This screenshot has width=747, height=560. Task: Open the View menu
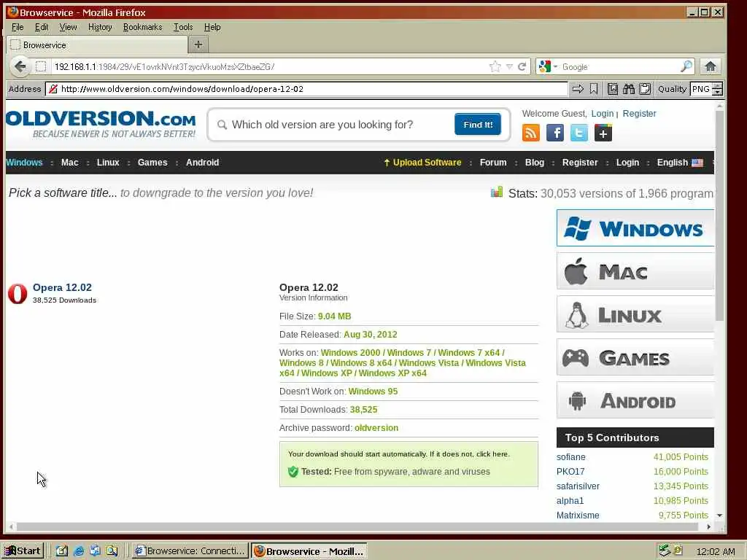[68, 27]
